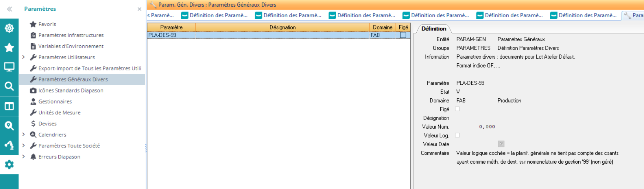This screenshot has width=644, height=189.
Task: Click the ship wheel icon in sidebar
Action: pyautogui.click(x=9, y=28)
